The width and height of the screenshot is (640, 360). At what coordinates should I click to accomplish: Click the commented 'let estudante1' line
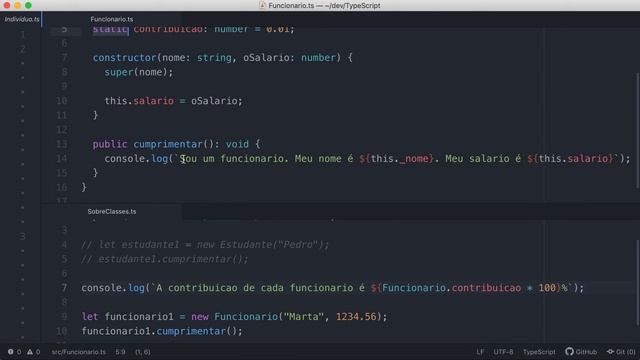point(205,244)
